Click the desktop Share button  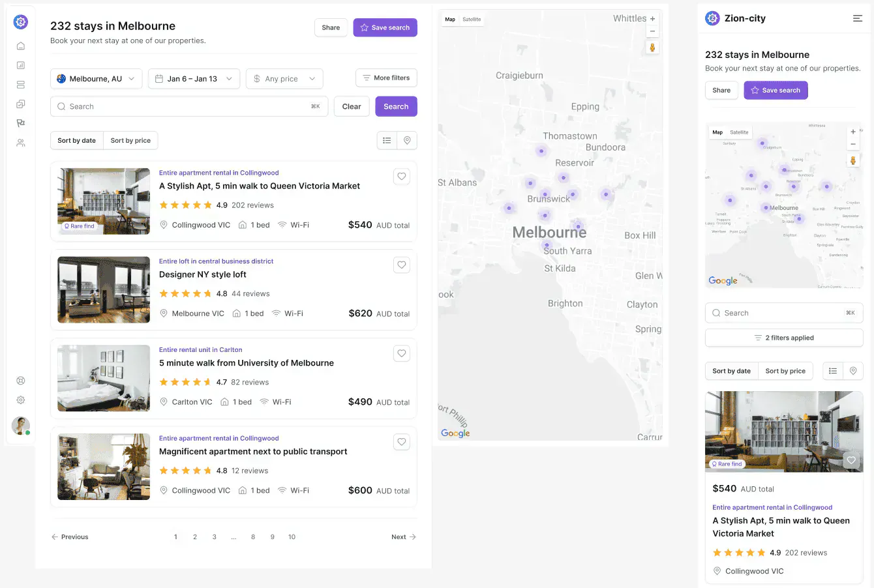331,27
